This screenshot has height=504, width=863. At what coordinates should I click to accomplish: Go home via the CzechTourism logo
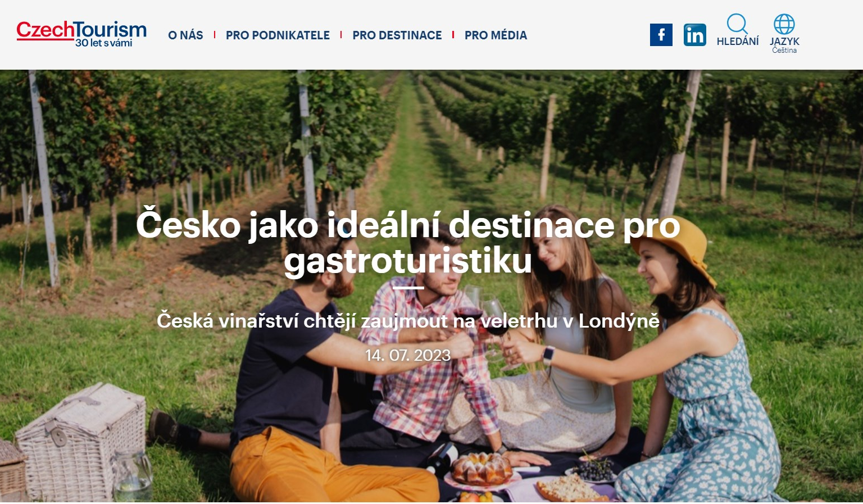point(82,34)
